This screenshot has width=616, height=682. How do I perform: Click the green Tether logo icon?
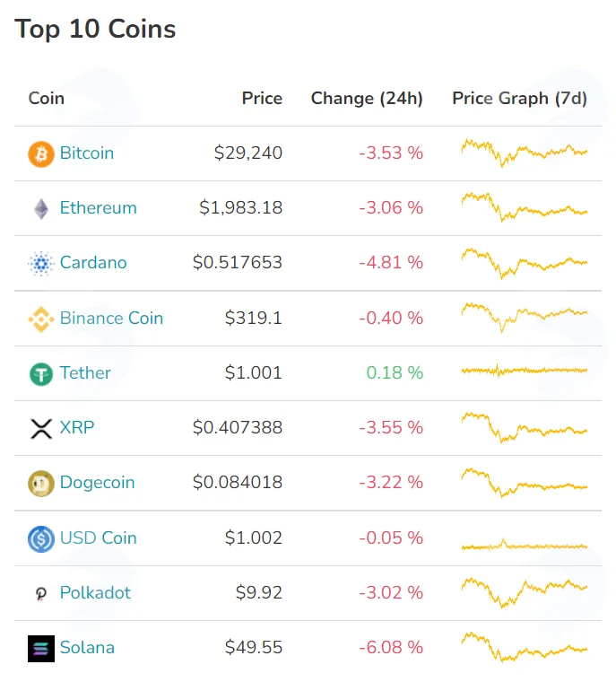click(x=41, y=374)
